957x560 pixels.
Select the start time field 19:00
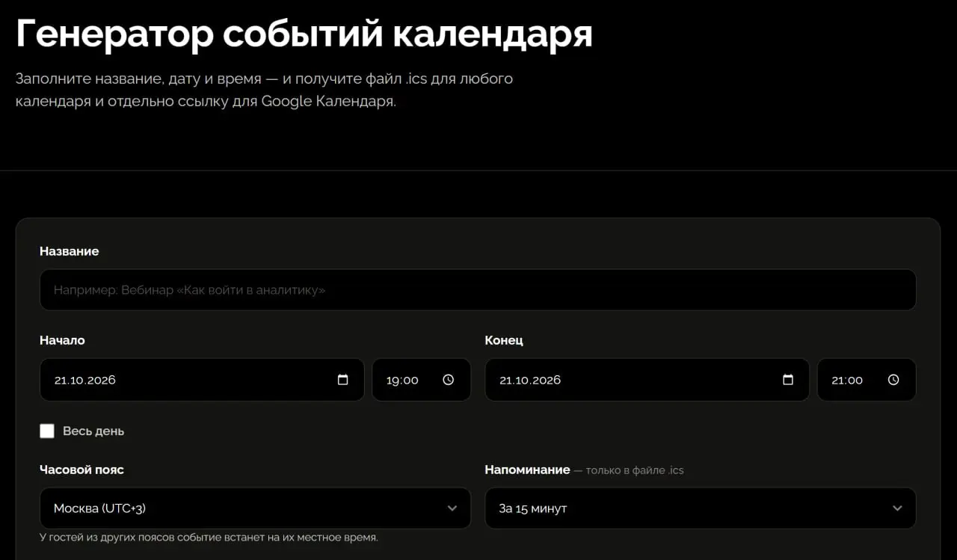pos(422,380)
